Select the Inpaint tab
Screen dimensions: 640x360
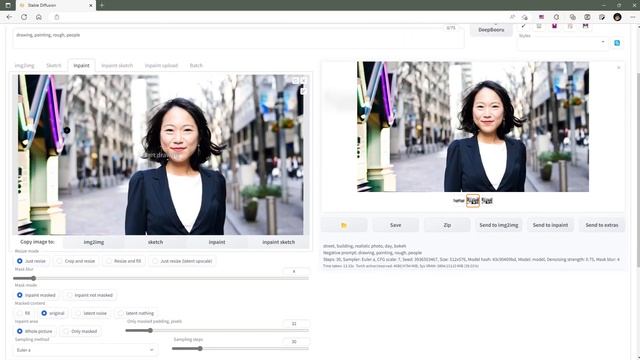tap(81, 65)
